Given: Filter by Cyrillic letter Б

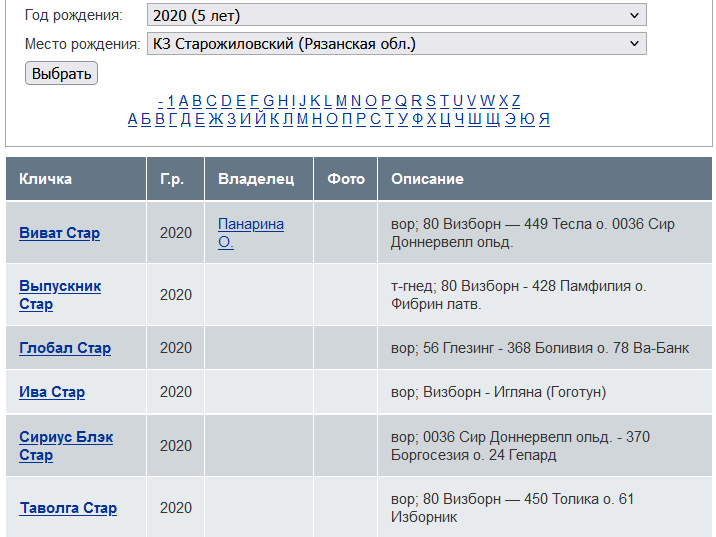Looking at the screenshot, I should coord(146,119).
